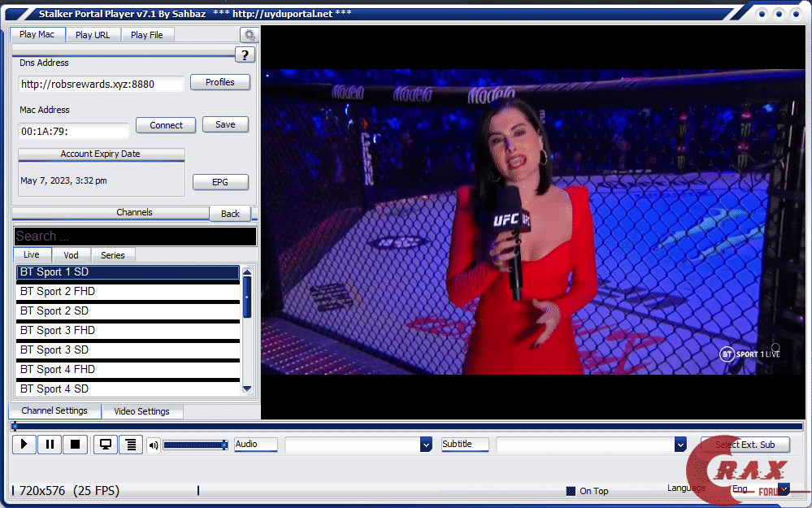Click channel list scroll down arrow
The width and height of the screenshot is (812, 508).
tap(247, 389)
